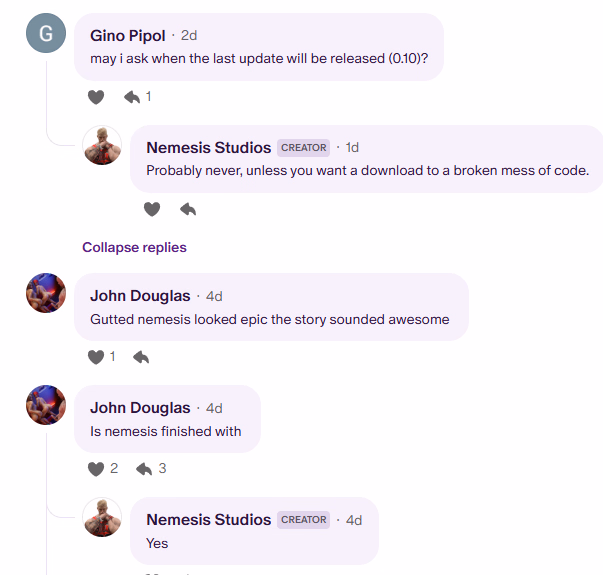
Task: Like John Douglas' "Gutted nemesis" comment
Action: click(x=96, y=357)
